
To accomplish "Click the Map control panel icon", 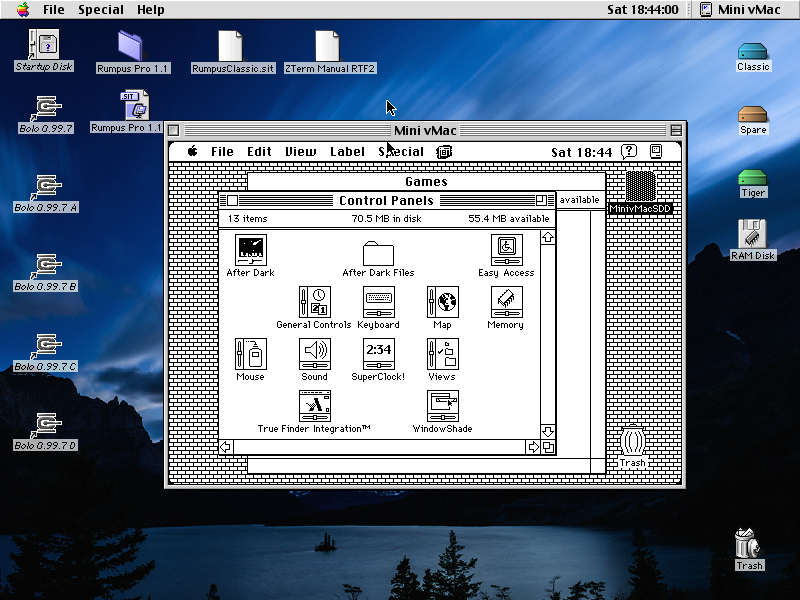I will point(442,302).
